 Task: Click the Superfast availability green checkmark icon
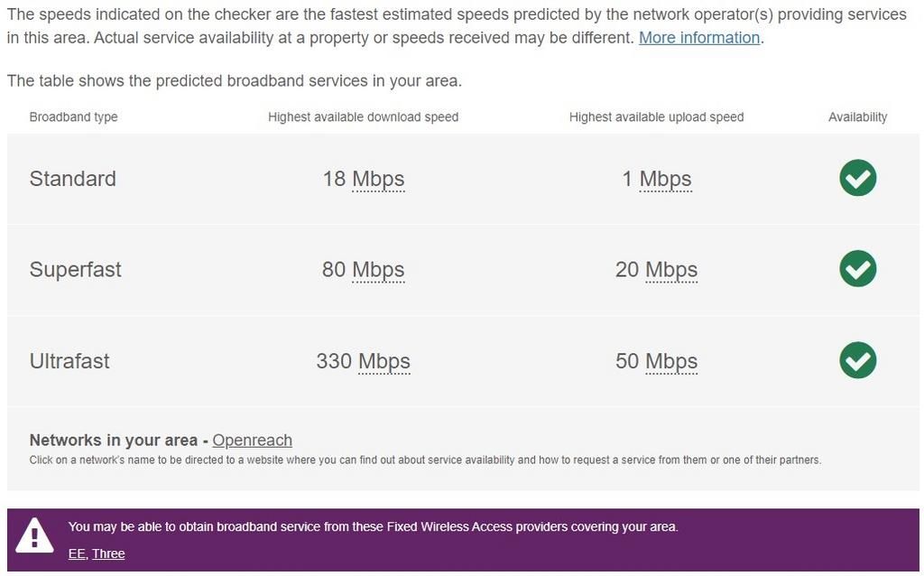[857, 269]
